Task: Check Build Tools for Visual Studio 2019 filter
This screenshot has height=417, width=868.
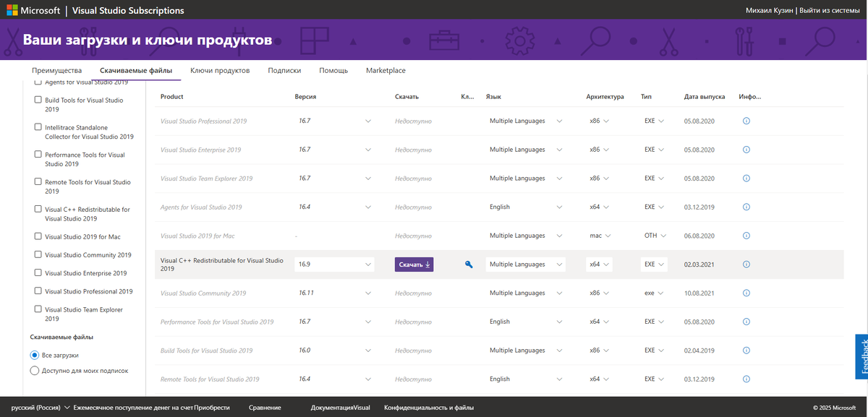Action: click(x=38, y=100)
